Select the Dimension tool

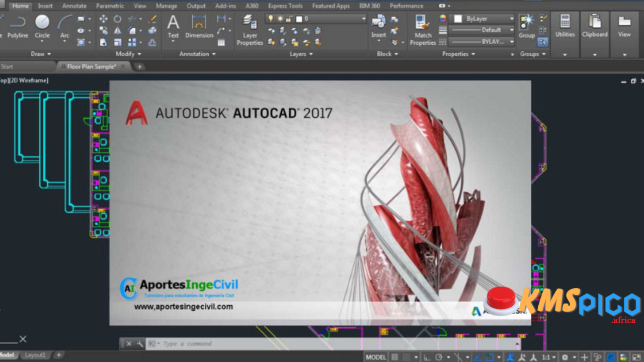coord(199,27)
